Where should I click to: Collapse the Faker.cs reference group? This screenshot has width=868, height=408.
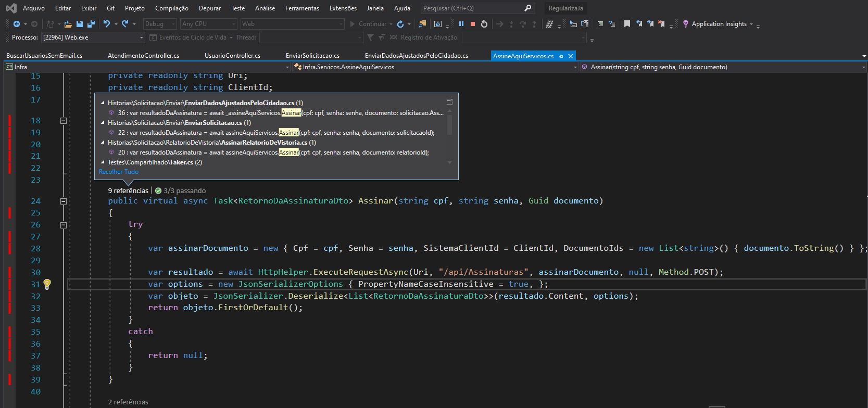[103, 162]
